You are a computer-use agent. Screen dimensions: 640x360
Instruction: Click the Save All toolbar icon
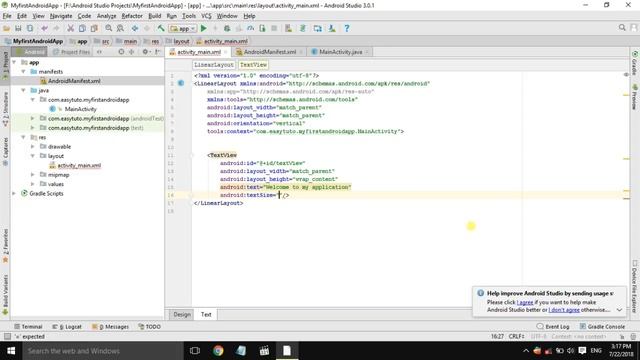pyautogui.click(x=18, y=29)
